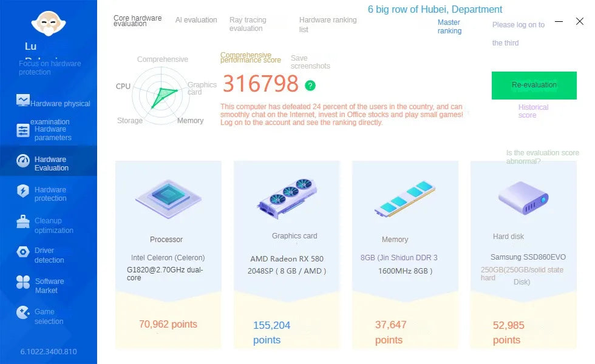The height and width of the screenshot is (364, 595).
Task: Switch to AI evaluation tab
Action: point(196,19)
